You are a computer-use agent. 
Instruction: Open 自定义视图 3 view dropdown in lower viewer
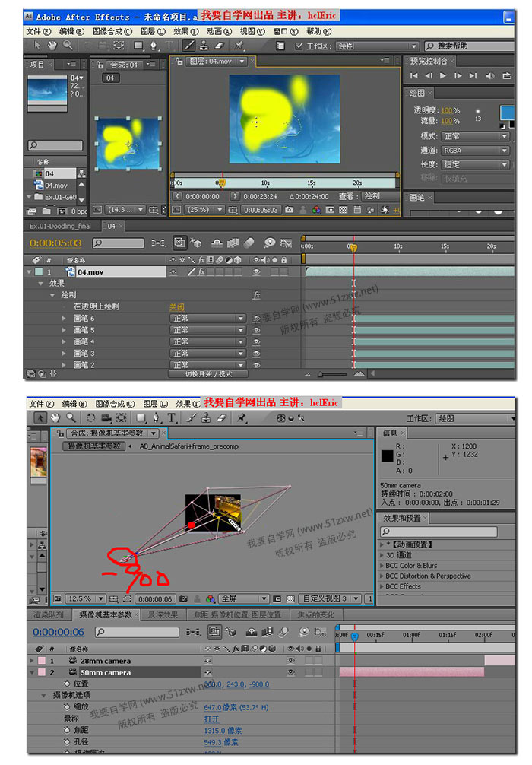[x=330, y=598]
